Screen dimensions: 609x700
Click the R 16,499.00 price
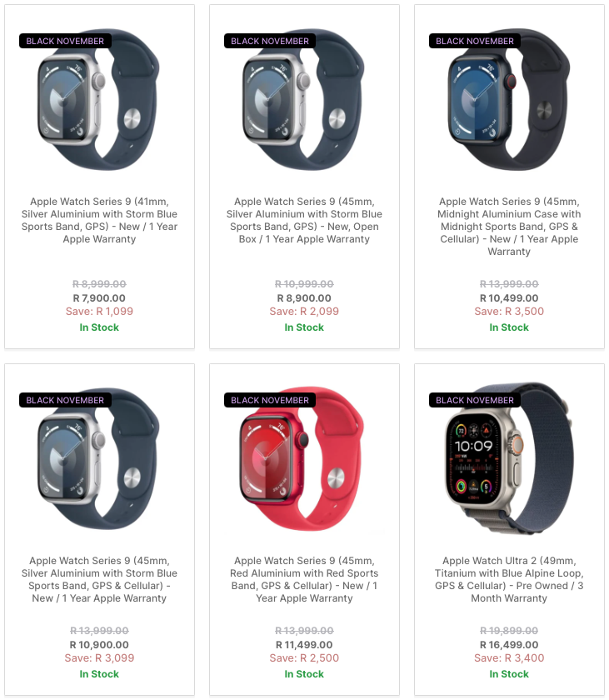click(509, 645)
